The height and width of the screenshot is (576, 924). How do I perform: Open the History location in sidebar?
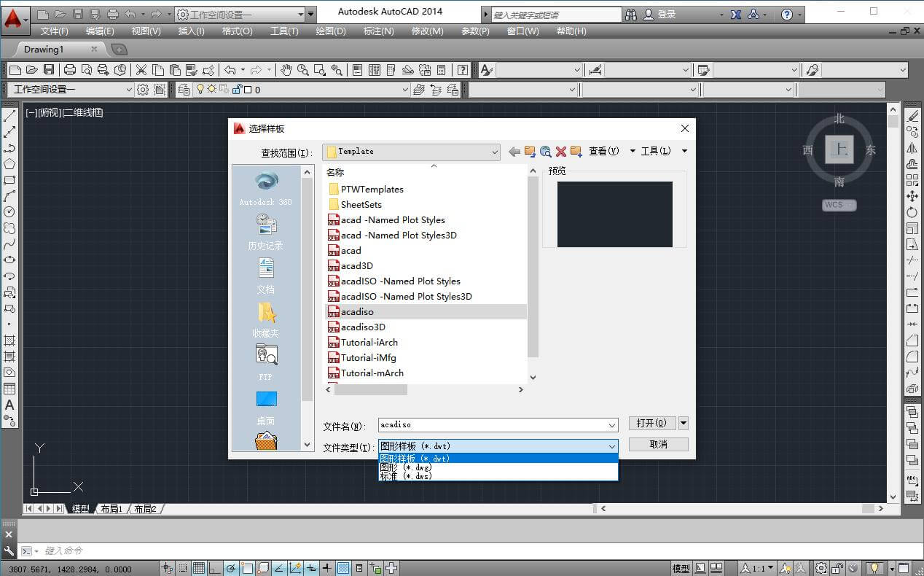(x=266, y=231)
